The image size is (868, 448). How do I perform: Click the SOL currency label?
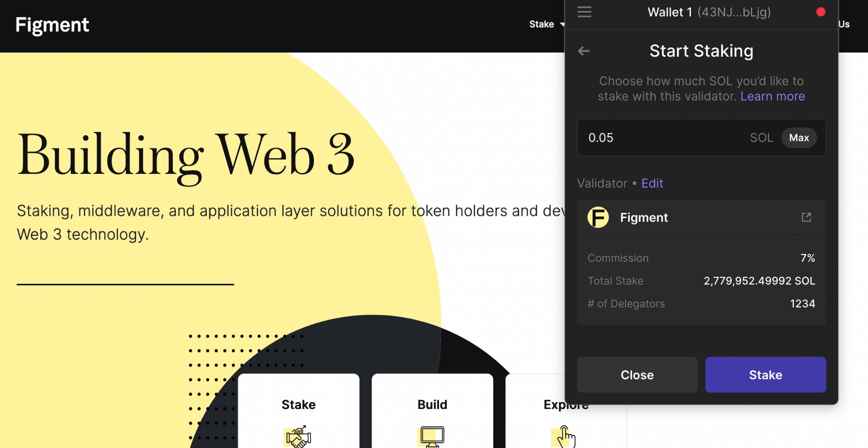(x=761, y=138)
